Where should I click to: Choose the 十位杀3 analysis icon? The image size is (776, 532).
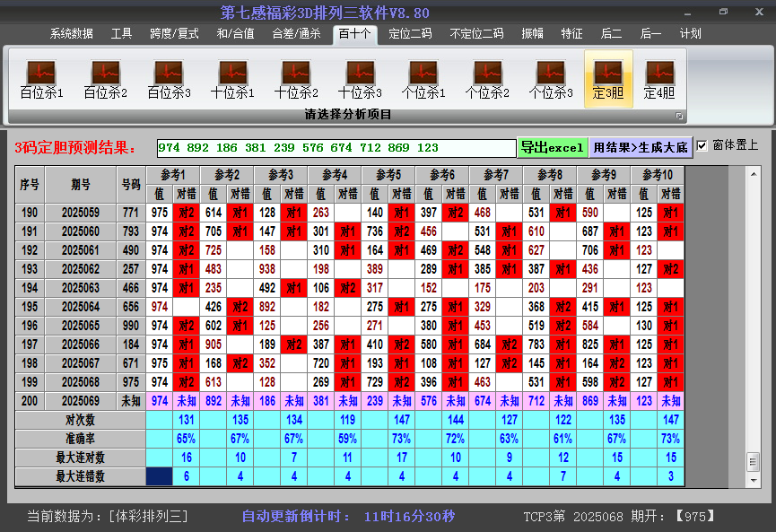tap(360, 79)
